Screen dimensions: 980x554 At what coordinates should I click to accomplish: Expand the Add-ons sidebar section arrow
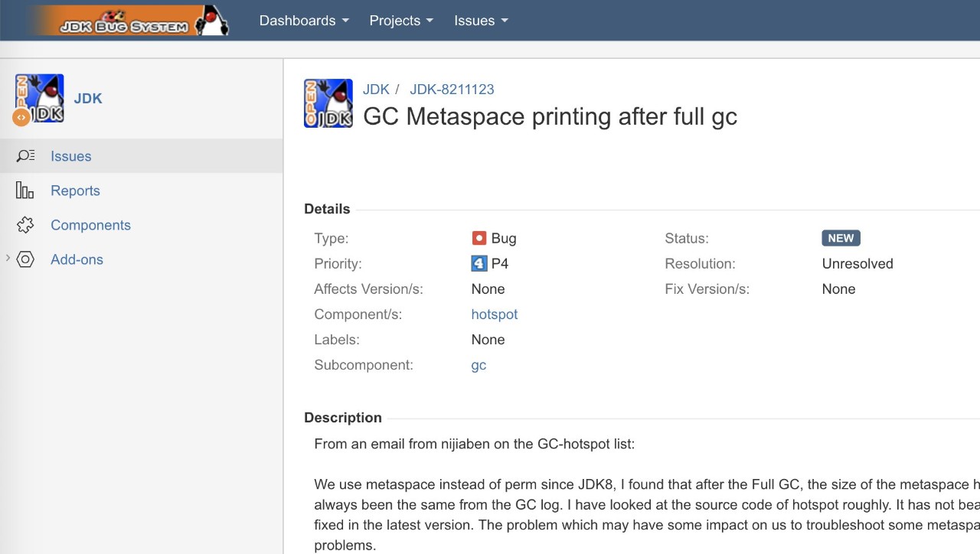coord(8,259)
